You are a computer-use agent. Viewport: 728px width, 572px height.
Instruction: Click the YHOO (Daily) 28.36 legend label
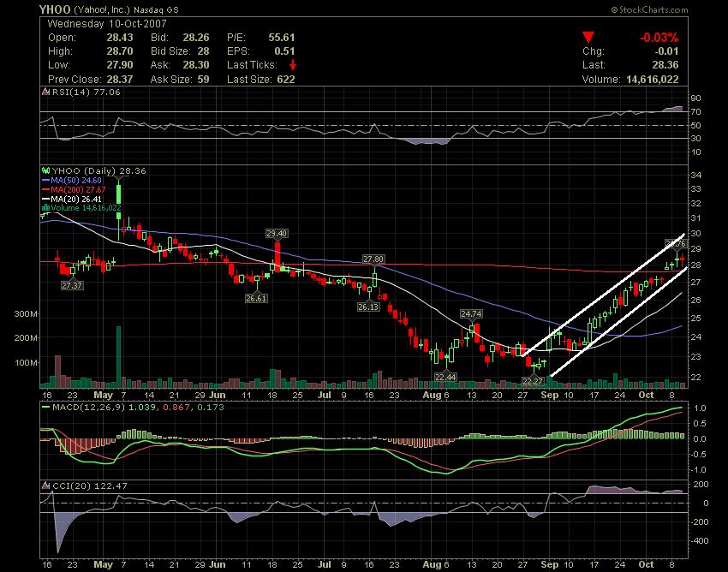click(98, 170)
